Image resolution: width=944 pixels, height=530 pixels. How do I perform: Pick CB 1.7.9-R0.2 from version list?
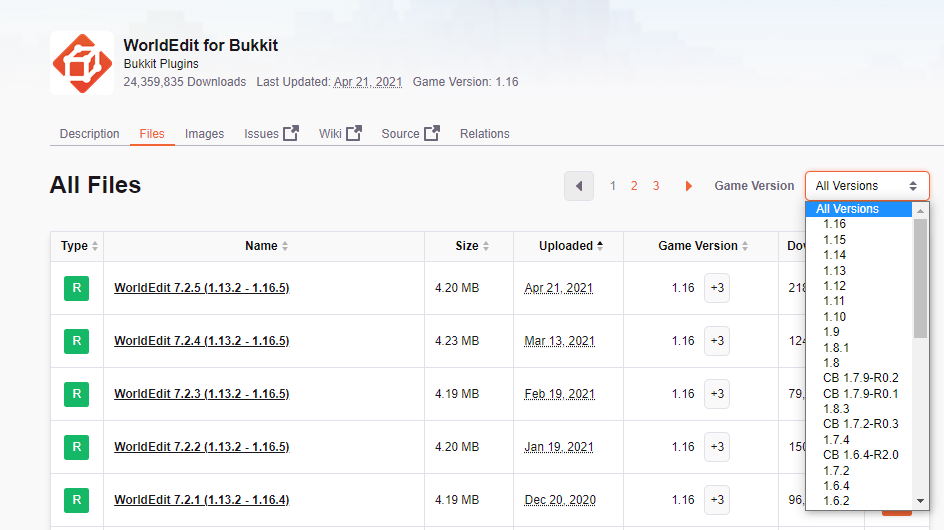click(859, 378)
